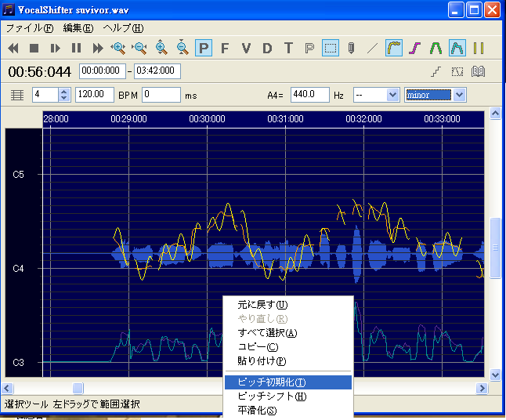Screen dimensions: 506x420
Task: Select the pen drawing tool
Action: 352,49
